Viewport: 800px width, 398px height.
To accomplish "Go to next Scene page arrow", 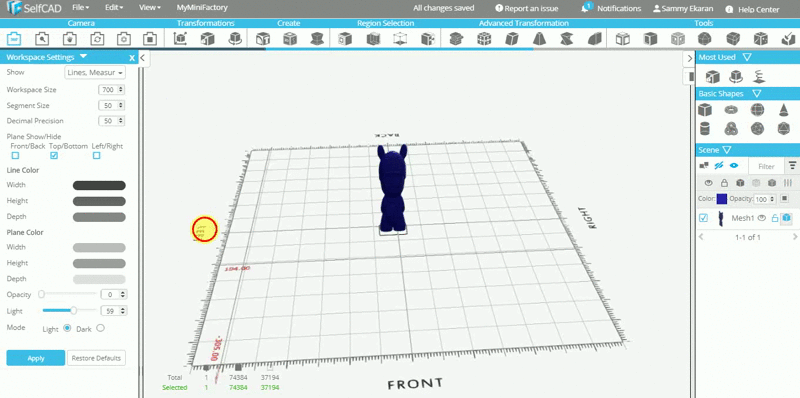I will coord(795,237).
